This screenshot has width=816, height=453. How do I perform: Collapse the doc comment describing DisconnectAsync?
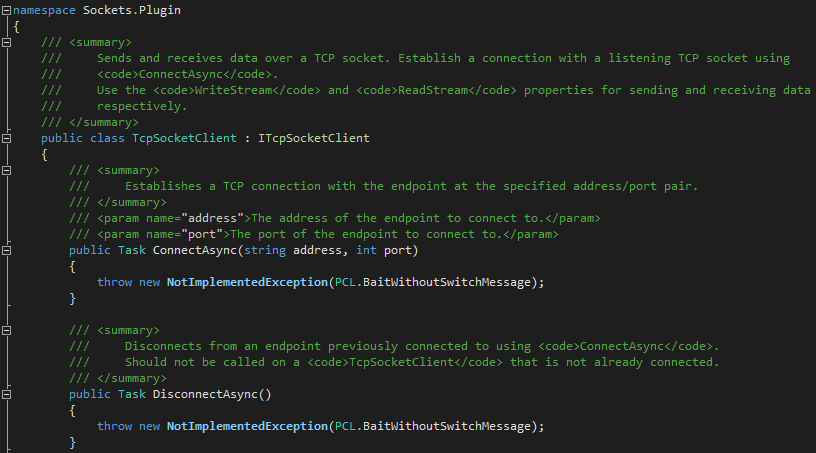[6, 330]
